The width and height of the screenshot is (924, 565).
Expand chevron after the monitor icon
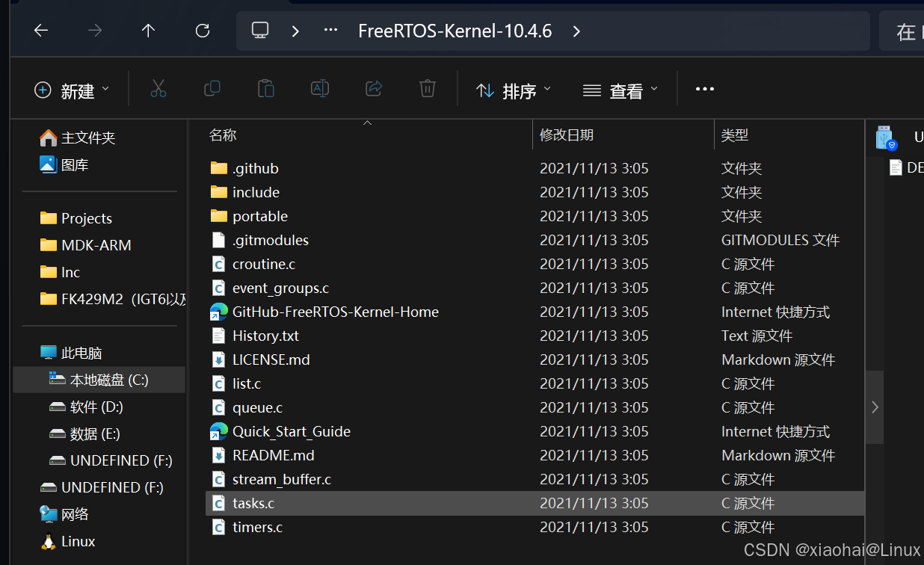(295, 31)
